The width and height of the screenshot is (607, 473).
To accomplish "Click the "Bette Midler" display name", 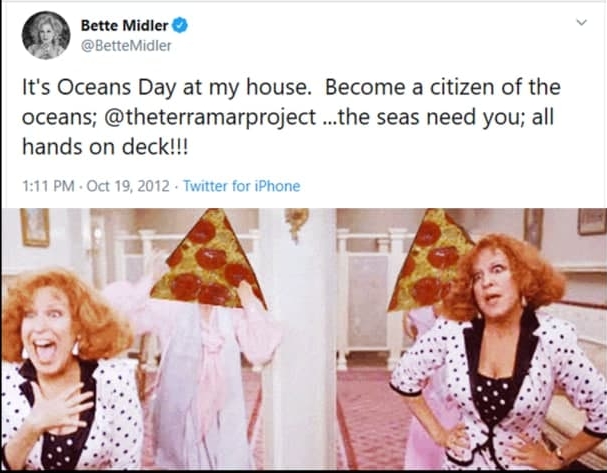I will pos(123,25).
